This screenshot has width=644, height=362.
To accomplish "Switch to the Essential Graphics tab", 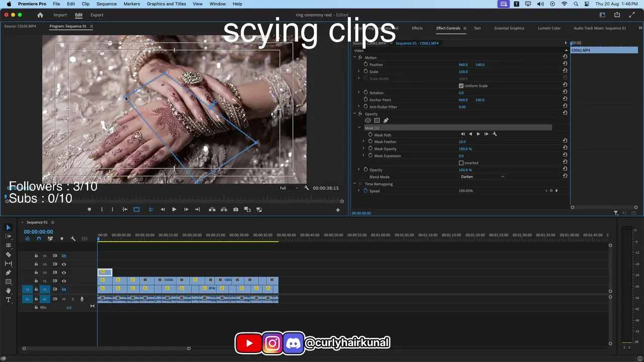I will click(x=509, y=28).
